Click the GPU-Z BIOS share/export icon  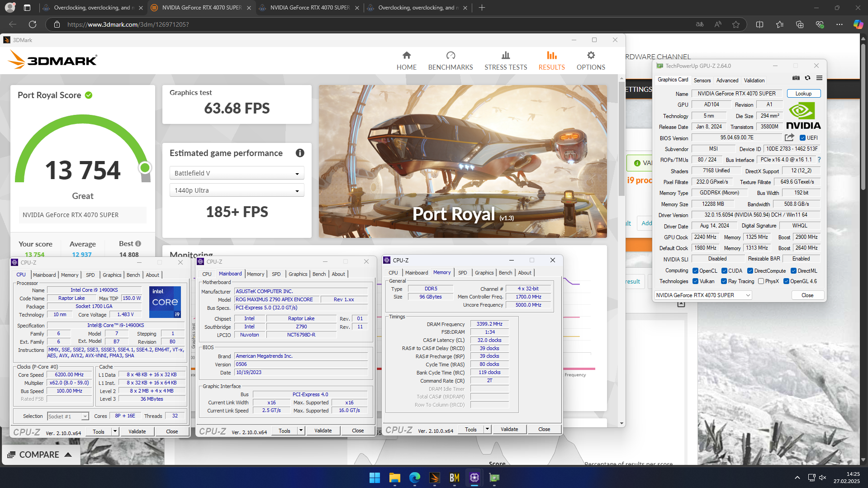(790, 137)
